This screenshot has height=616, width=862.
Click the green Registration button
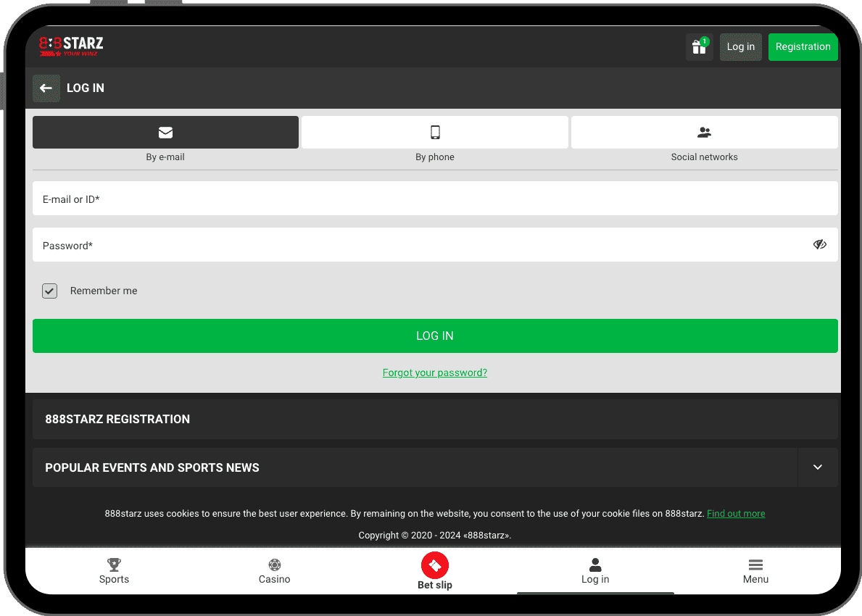803,47
